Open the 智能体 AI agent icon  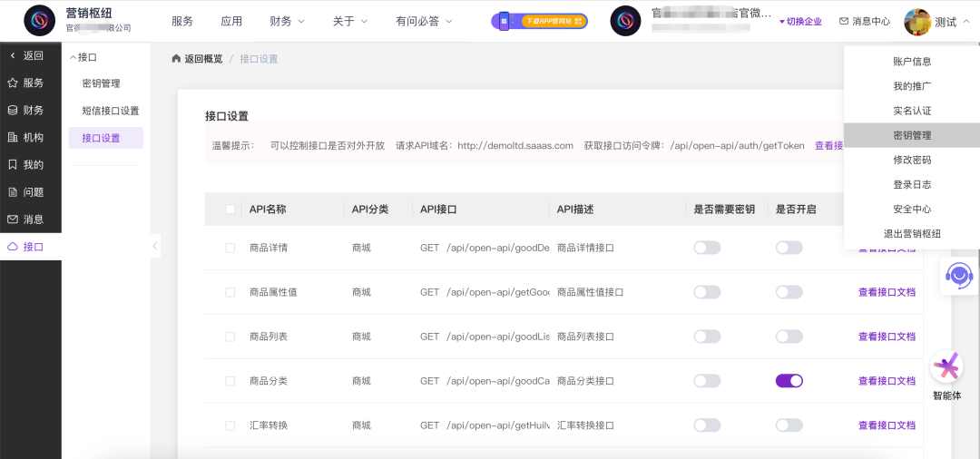click(947, 367)
